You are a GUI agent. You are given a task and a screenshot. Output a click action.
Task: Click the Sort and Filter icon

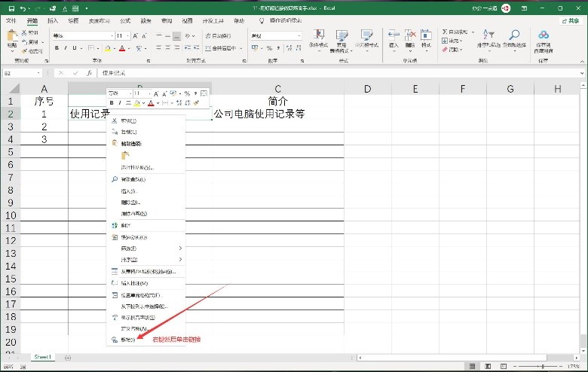[x=488, y=35]
